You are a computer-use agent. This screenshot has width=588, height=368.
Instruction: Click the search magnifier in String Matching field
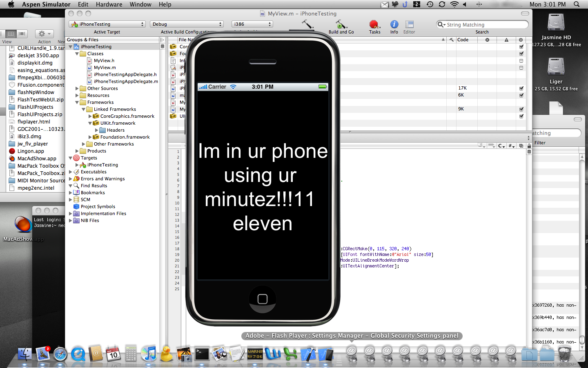point(441,25)
